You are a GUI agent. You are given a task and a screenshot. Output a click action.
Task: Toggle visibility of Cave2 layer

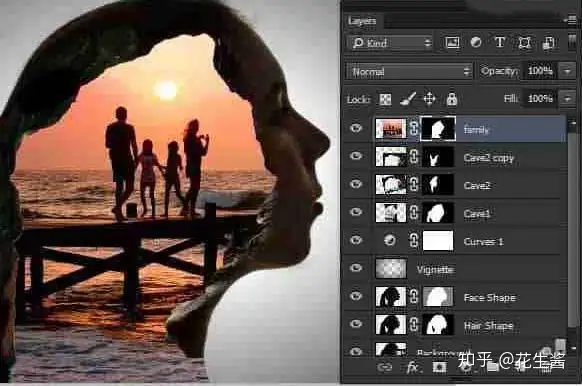tap(356, 184)
